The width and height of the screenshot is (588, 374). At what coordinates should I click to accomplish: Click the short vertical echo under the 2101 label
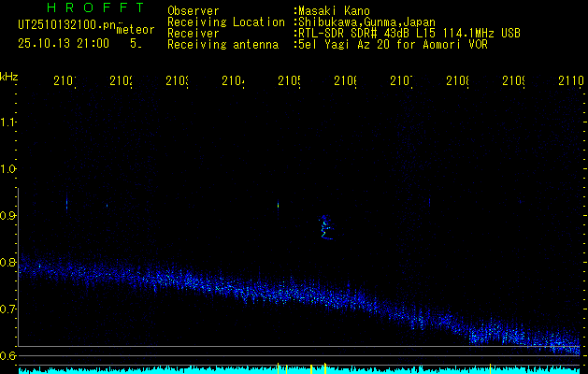pos(66,203)
